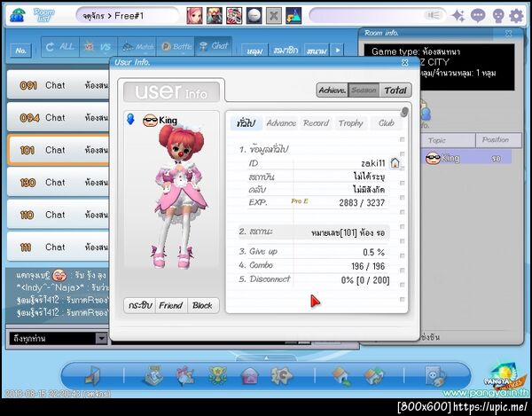Select room 091 Chat row
This screenshot has width=532, height=416.
59,85
